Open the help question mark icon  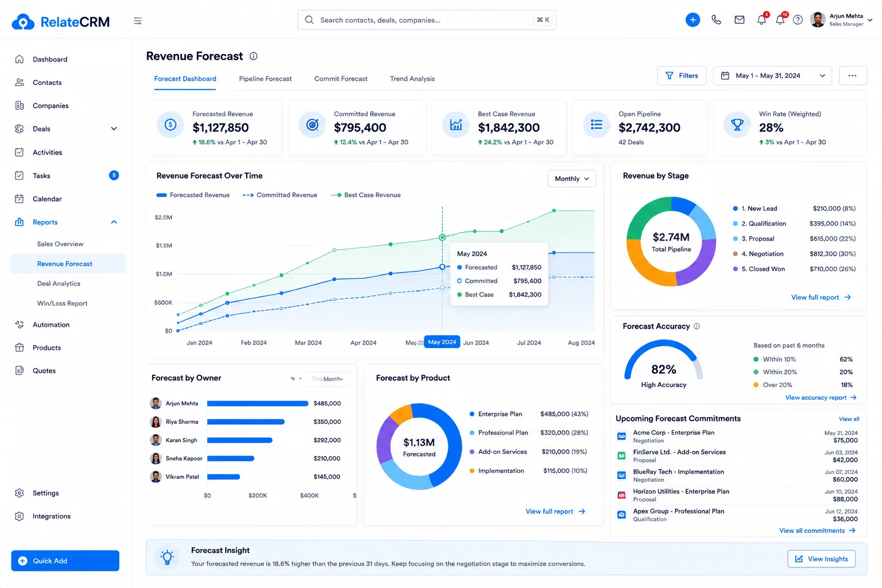(798, 20)
